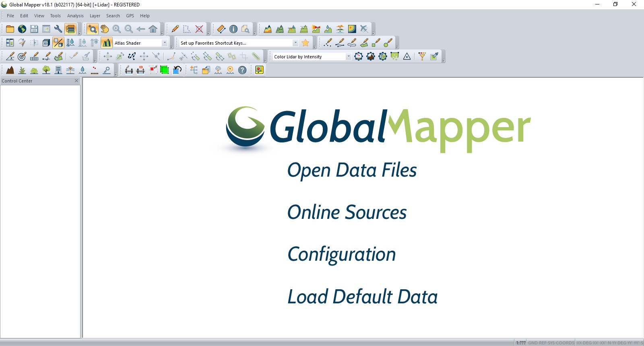
Task: Click the question mark help icon
Action: (242, 70)
